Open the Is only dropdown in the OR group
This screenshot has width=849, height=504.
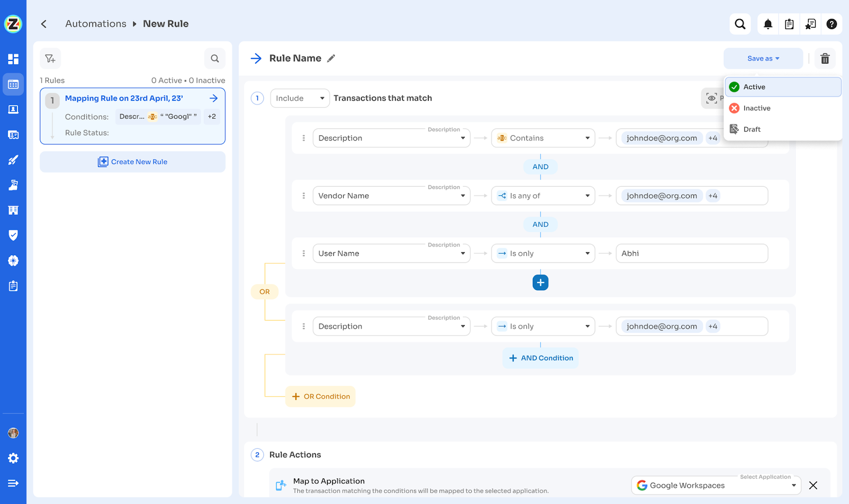(x=543, y=326)
